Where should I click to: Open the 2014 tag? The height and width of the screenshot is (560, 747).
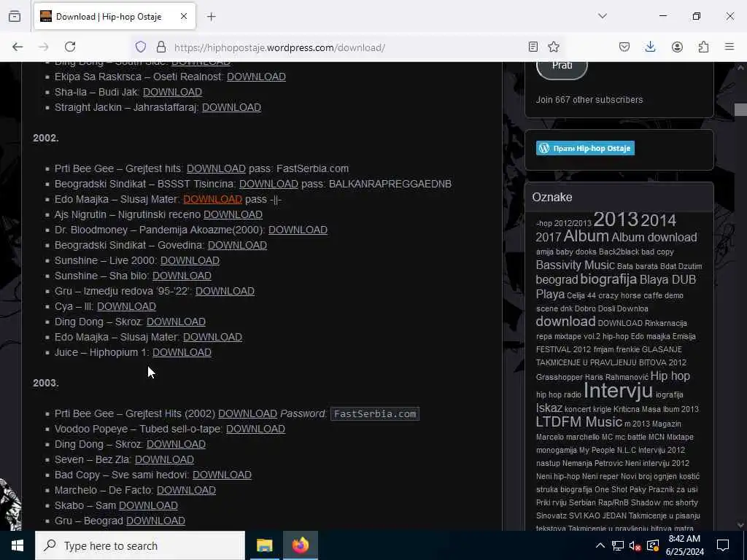659,220
